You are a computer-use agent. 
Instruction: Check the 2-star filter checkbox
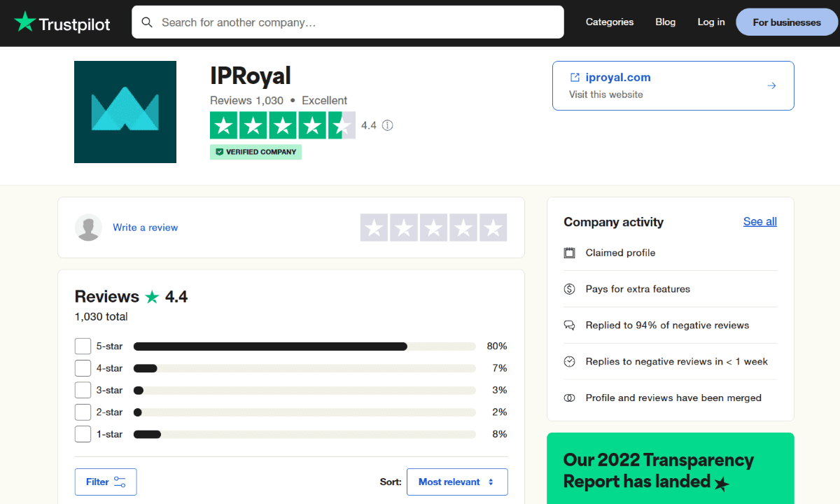[x=83, y=412]
